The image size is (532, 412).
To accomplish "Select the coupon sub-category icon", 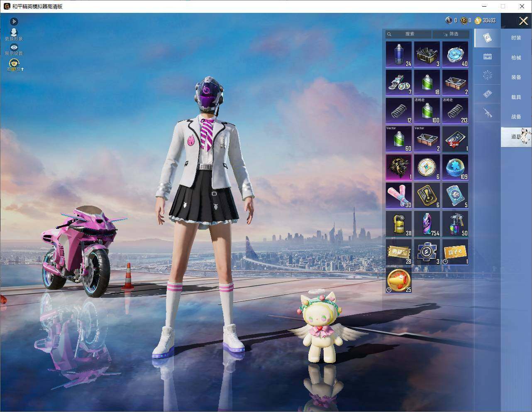I will click(488, 94).
